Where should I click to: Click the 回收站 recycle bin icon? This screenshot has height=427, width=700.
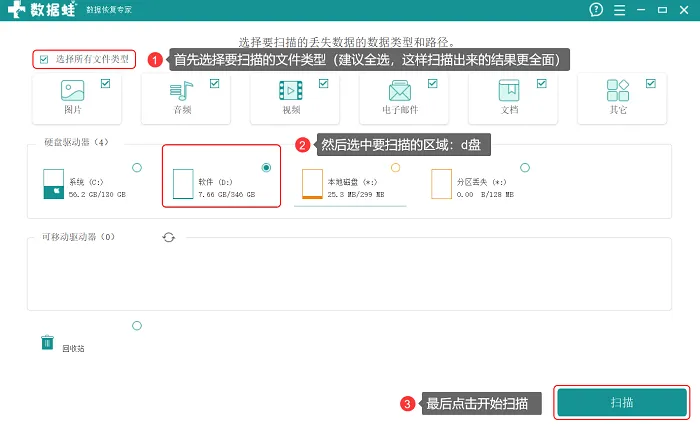(47, 343)
